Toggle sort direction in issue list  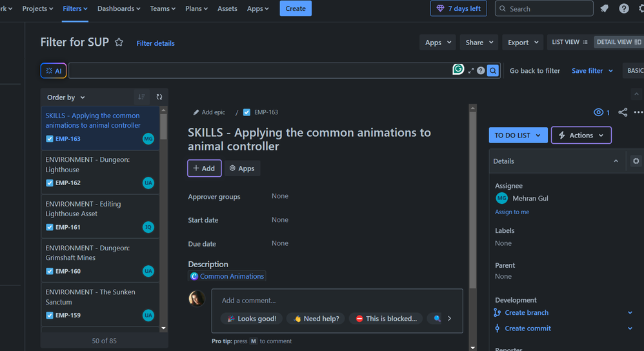pos(142,97)
